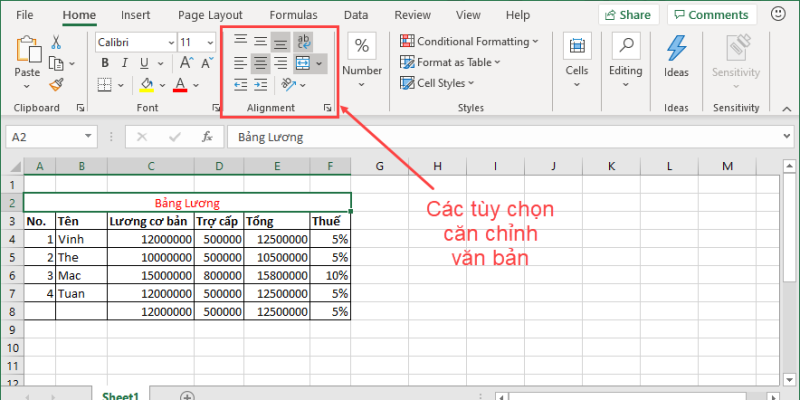Click the Insert Function fx icon
Viewport: 800px width, 400px height.
207,137
